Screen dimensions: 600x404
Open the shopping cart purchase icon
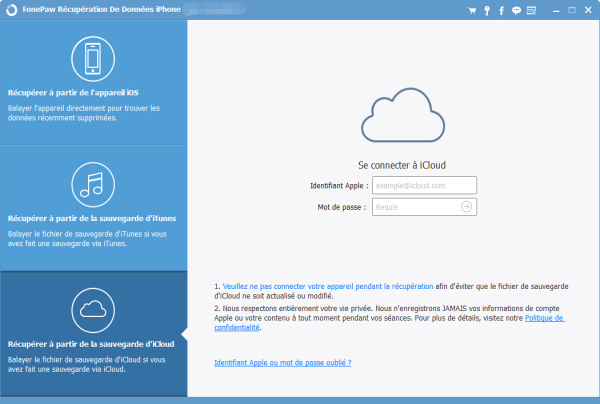[472, 10]
